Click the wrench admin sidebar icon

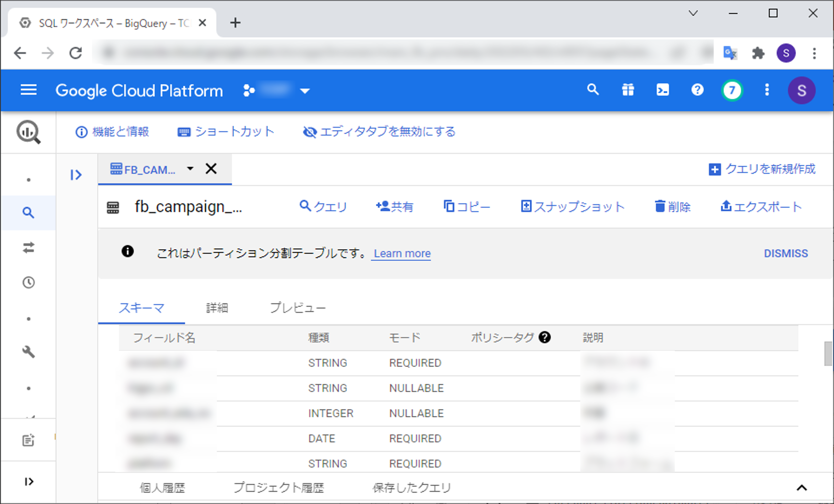point(28,352)
